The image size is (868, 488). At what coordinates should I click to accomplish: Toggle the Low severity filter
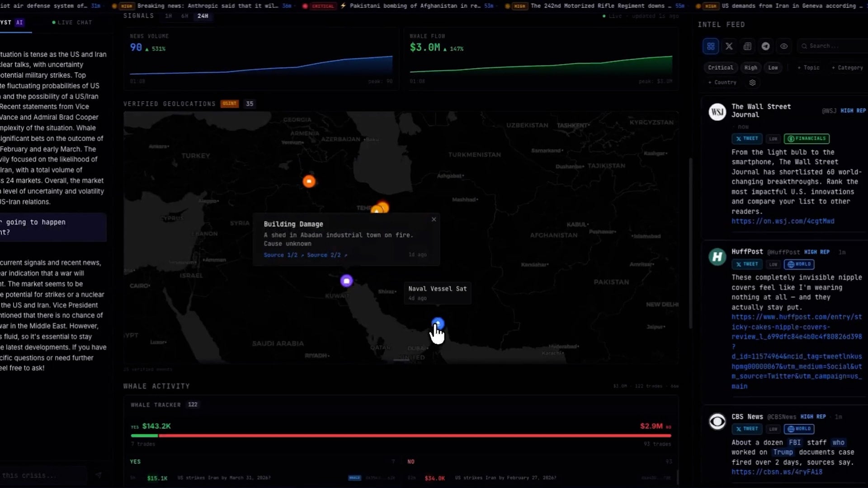[x=773, y=68]
